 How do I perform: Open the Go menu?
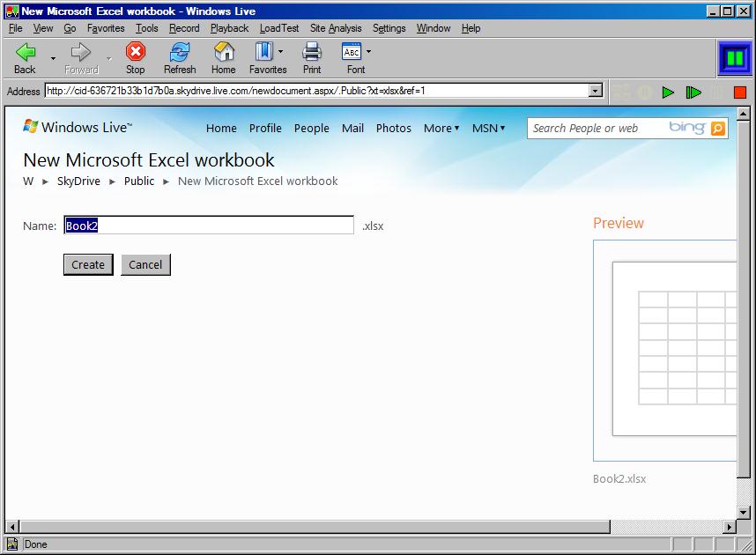point(70,28)
